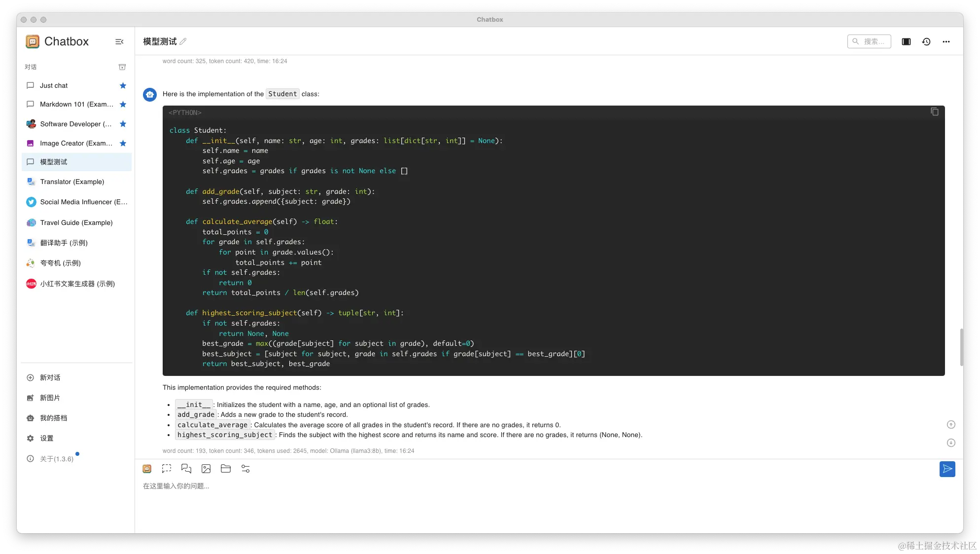Viewport: 980px width, 554px height.
Task: Open the three-dots more options menu
Action: coord(946,41)
